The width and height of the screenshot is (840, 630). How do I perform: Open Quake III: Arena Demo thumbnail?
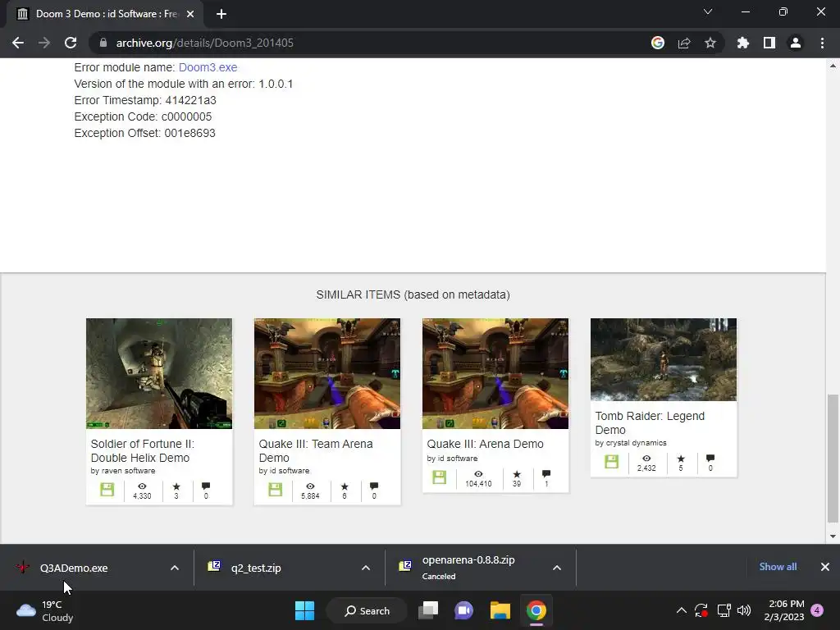[x=495, y=373]
